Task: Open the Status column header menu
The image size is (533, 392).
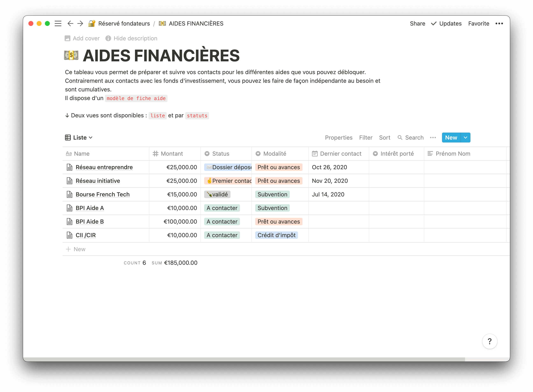Action: tap(221, 154)
